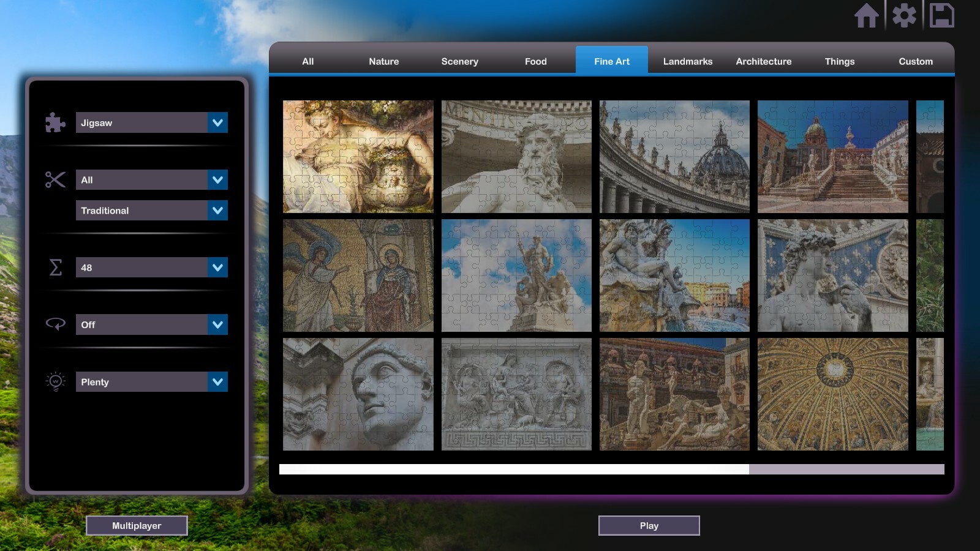This screenshot has width=980, height=551.
Task: Click the rotation arrow icon
Action: click(x=55, y=324)
